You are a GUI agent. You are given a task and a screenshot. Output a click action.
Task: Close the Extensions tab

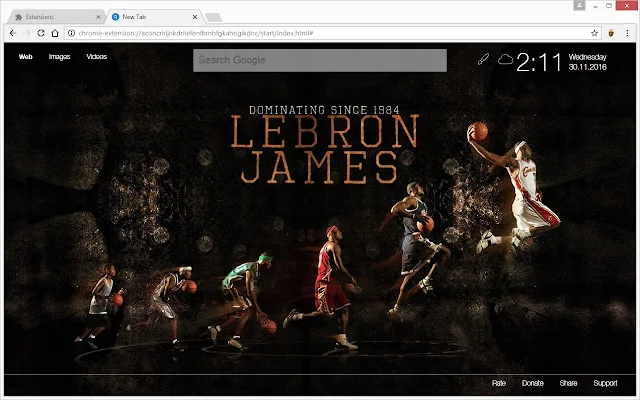pos(98,17)
